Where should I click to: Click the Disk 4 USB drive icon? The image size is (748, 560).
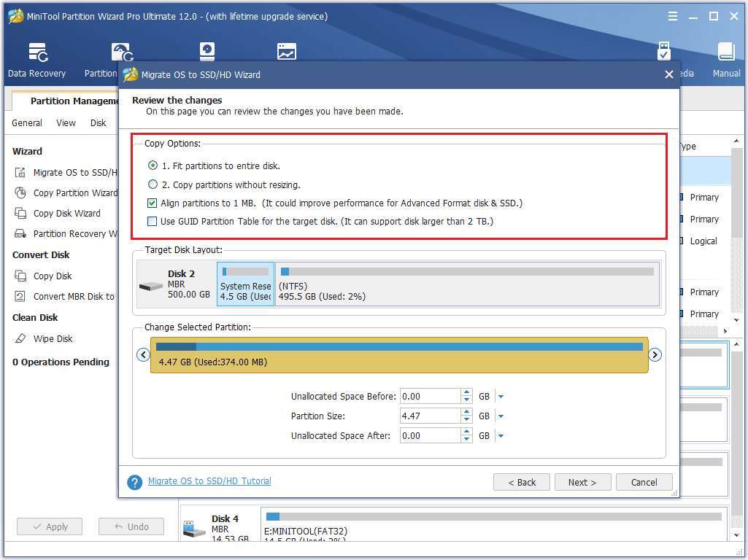coord(194,529)
